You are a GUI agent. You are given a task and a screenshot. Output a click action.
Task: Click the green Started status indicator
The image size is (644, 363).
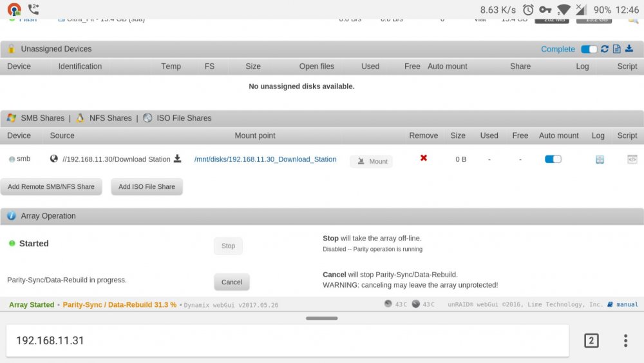(12, 243)
